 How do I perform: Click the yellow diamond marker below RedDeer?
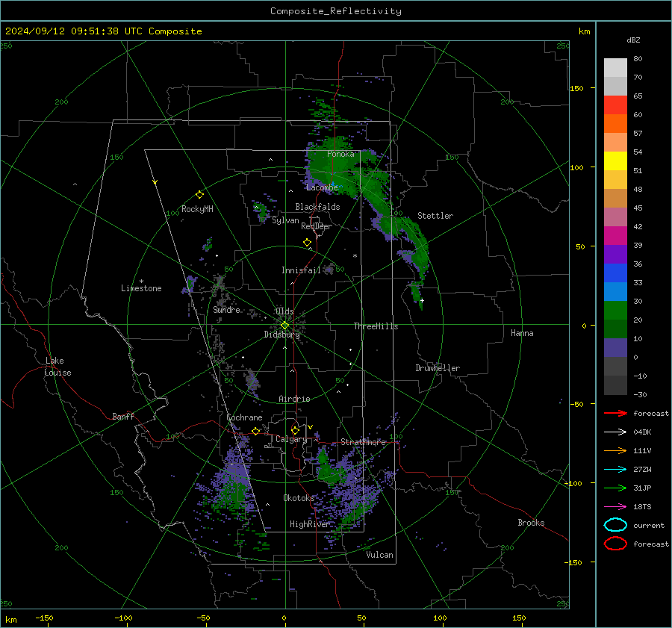[x=308, y=243]
